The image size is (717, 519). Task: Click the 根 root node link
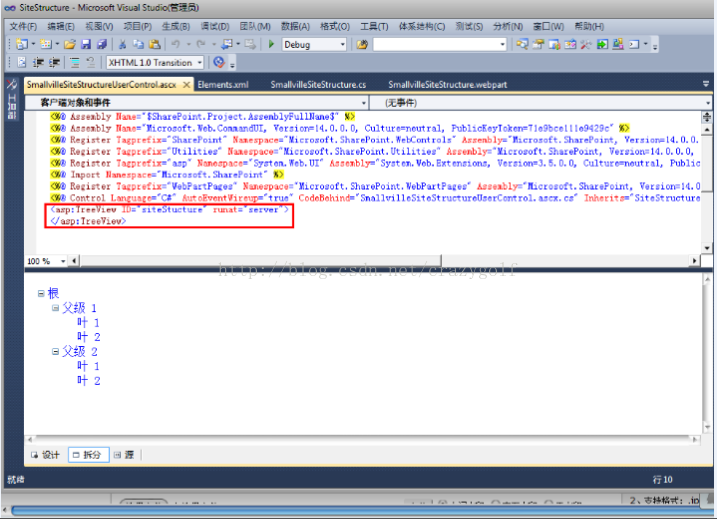[54, 293]
